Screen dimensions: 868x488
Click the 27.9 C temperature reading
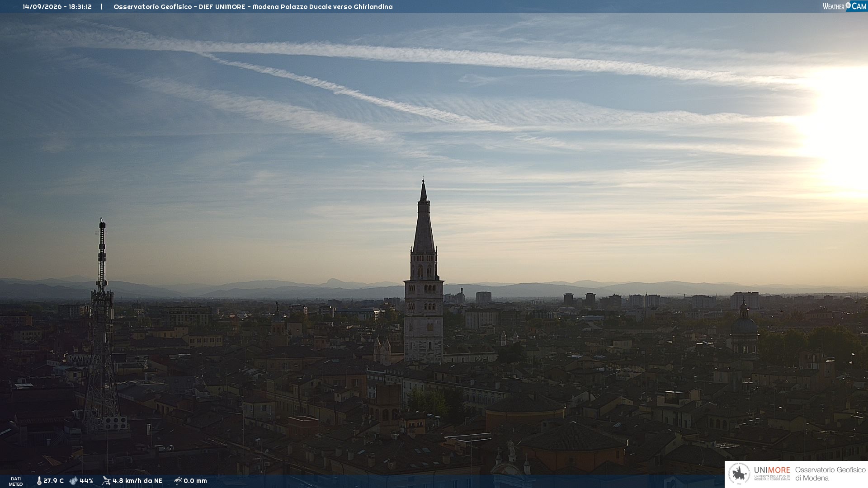coord(53,481)
